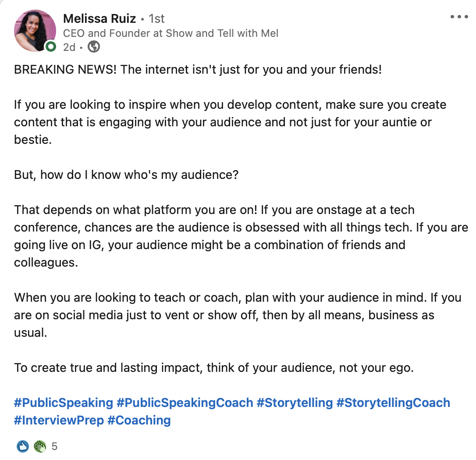Click the 'think of your audience, not your ego' sentence
Image resolution: width=476 pixels, height=460 pixels.
(310, 368)
